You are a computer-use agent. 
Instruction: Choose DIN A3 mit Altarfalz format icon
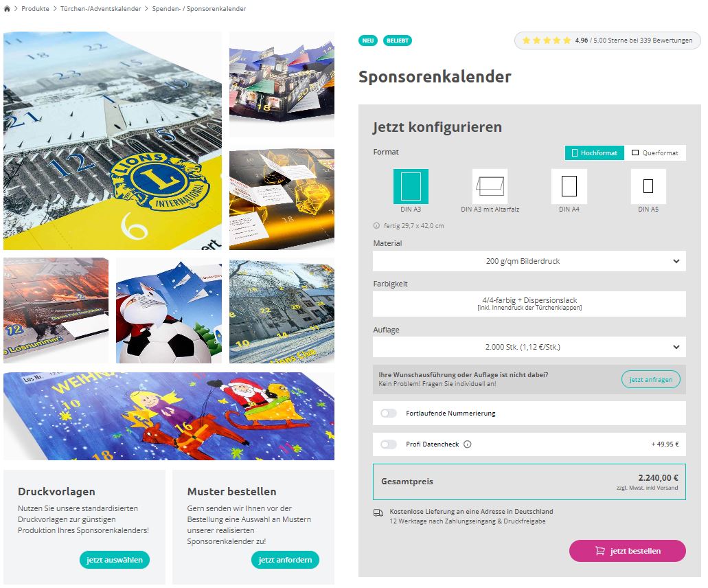click(490, 187)
